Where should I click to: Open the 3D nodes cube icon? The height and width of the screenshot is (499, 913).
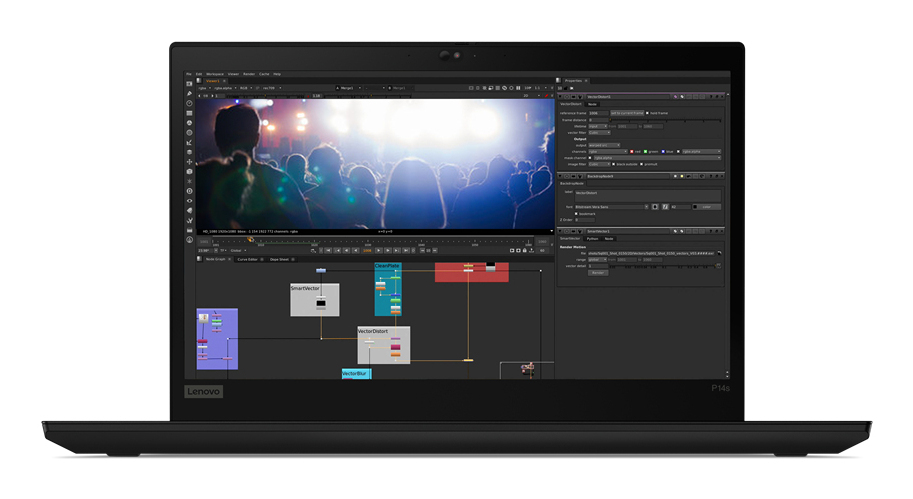coord(189,171)
